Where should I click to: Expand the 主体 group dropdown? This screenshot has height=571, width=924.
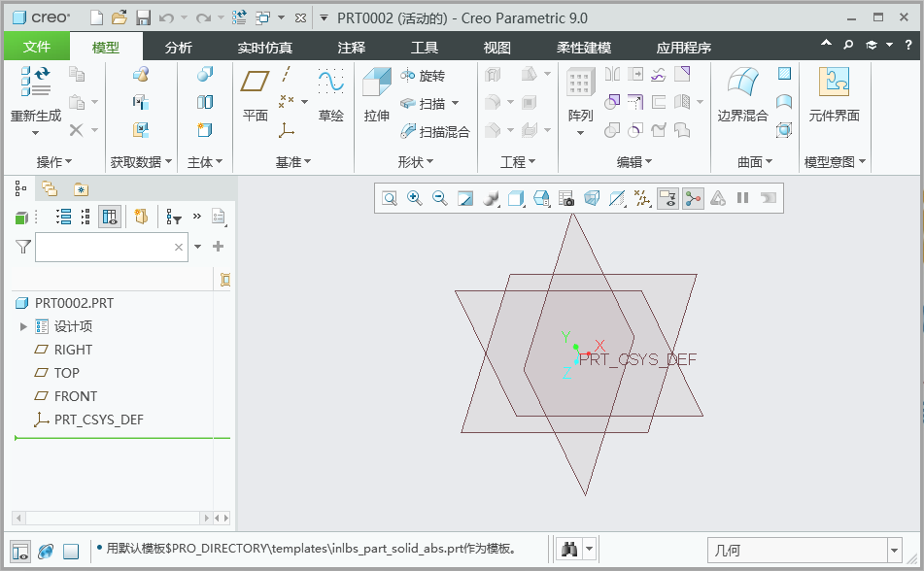[205, 162]
